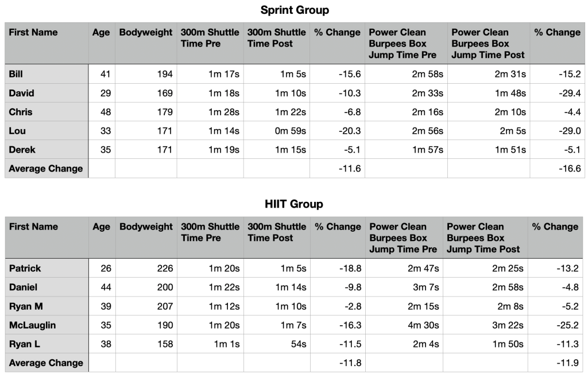This screenshot has height=378, width=588.
Task: Click the Sprint Group table title
Action: pyautogui.click(x=295, y=10)
